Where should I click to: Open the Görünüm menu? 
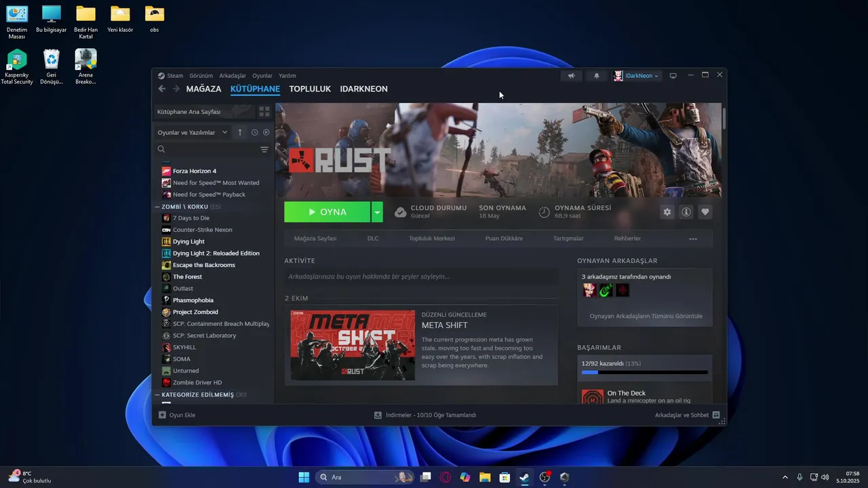coord(201,76)
